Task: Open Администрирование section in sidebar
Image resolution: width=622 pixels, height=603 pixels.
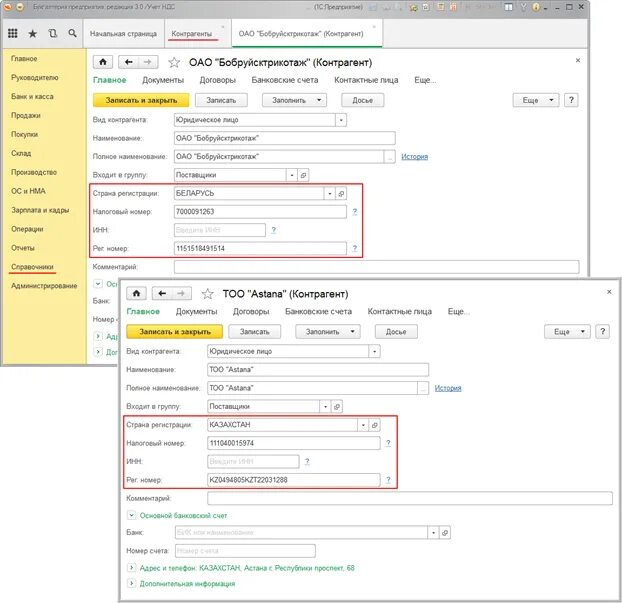Action: click(x=44, y=286)
